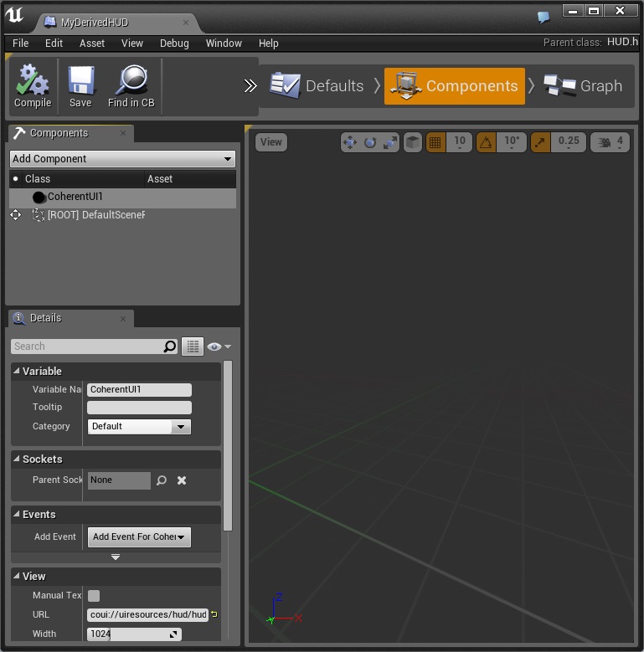The height and width of the screenshot is (652, 644).
Task: Open the grid snap value 10 menu
Action: pyautogui.click(x=459, y=142)
